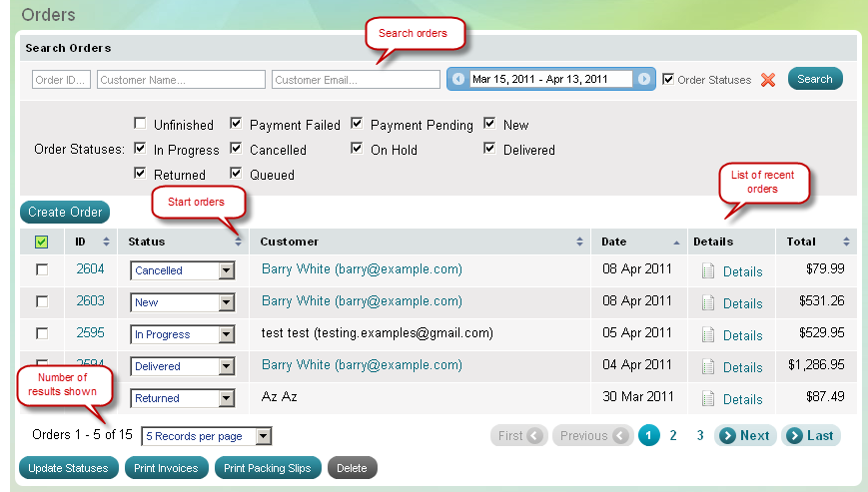Go to page 2 of results
The width and height of the screenshot is (868, 492).
click(x=673, y=435)
